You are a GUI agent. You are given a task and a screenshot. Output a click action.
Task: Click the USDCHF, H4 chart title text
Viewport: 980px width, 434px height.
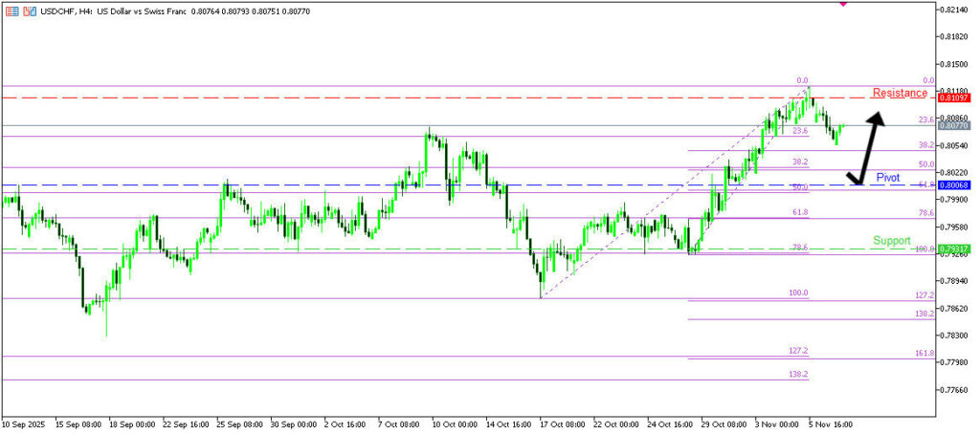65,9
